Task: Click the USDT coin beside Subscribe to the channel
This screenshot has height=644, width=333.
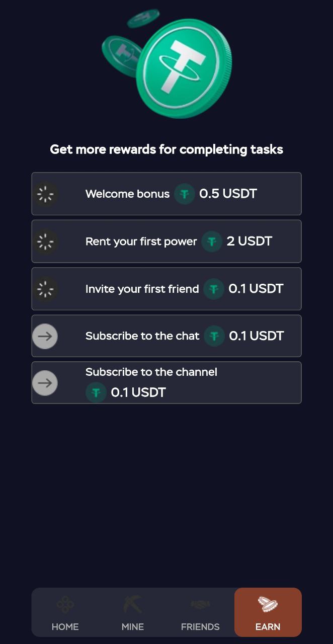Action: point(96,392)
